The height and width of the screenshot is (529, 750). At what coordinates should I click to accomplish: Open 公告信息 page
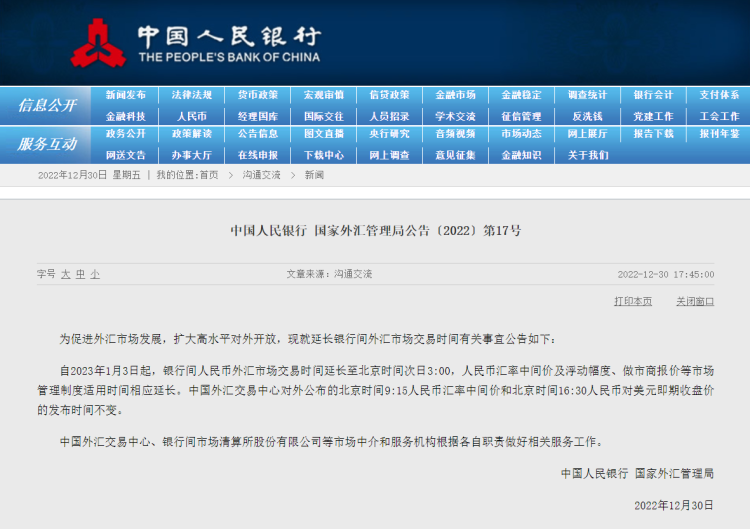tap(258, 133)
